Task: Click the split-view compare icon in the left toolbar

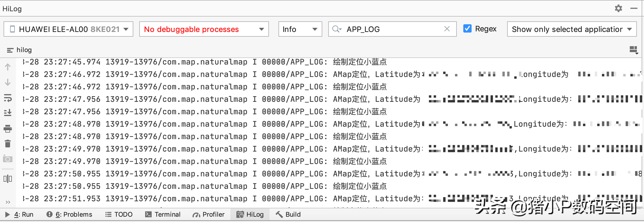Action: pos(8,179)
